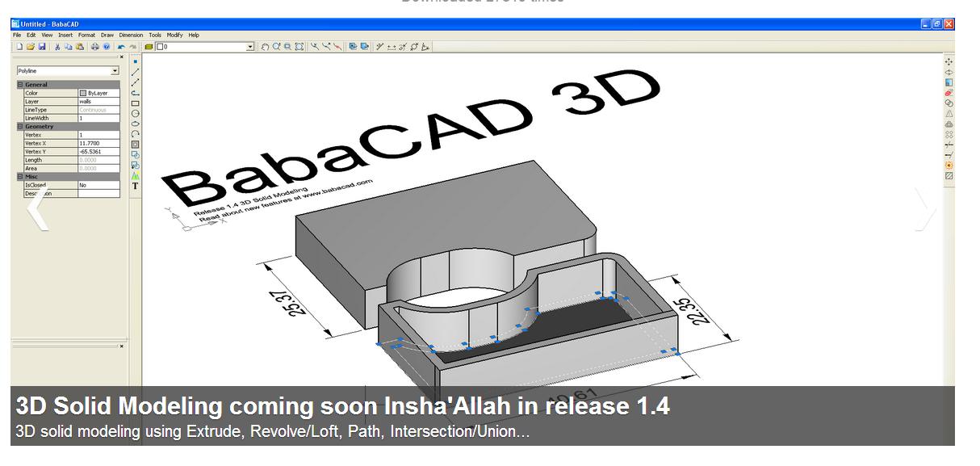Viewport: 980px width, 466px height.
Task: Select the Point tool in draw toolbar
Action: point(136,61)
